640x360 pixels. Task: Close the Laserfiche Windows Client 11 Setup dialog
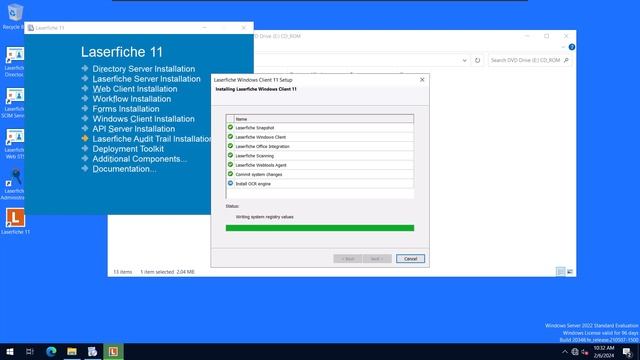[x=422, y=80]
